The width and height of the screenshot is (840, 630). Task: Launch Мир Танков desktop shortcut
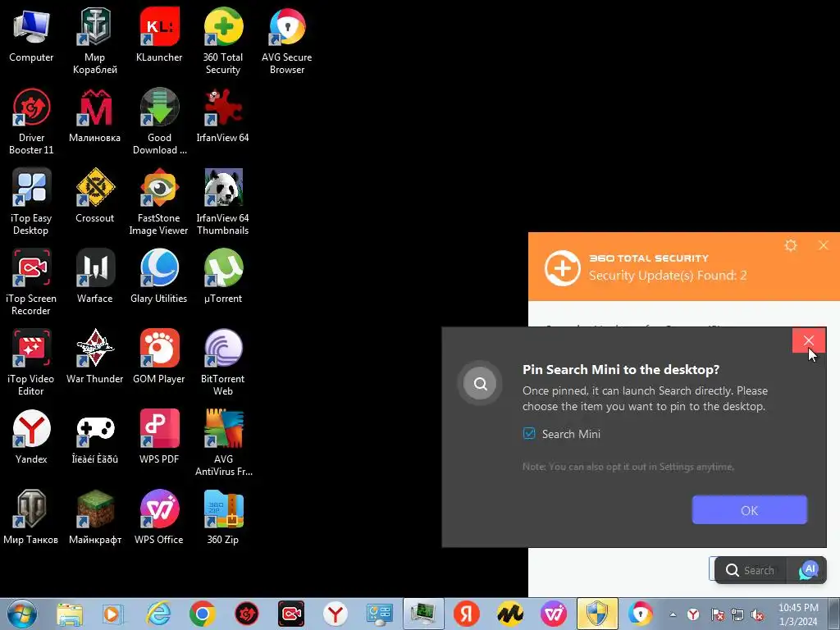point(31,518)
